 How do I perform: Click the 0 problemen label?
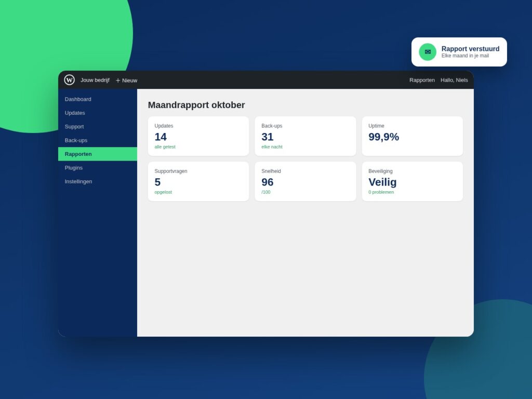click(x=381, y=192)
